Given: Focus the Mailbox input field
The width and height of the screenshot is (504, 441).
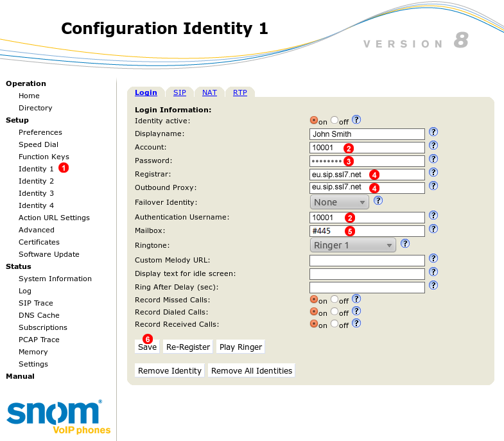Looking at the screenshot, I should click(367, 231).
